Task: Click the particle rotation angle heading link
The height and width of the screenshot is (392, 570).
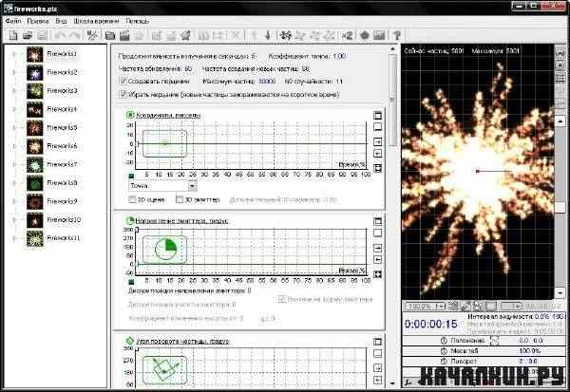Action: [182, 342]
